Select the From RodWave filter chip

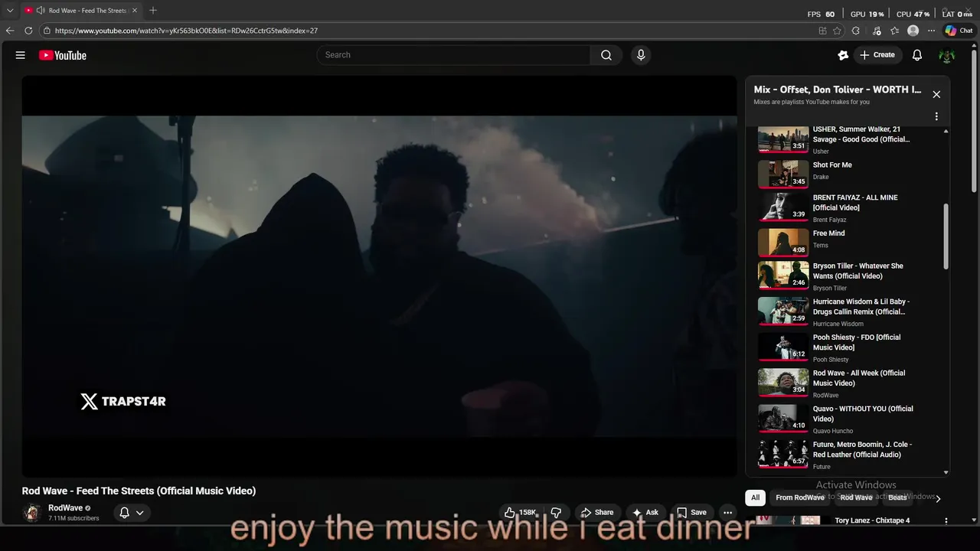coord(799,497)
